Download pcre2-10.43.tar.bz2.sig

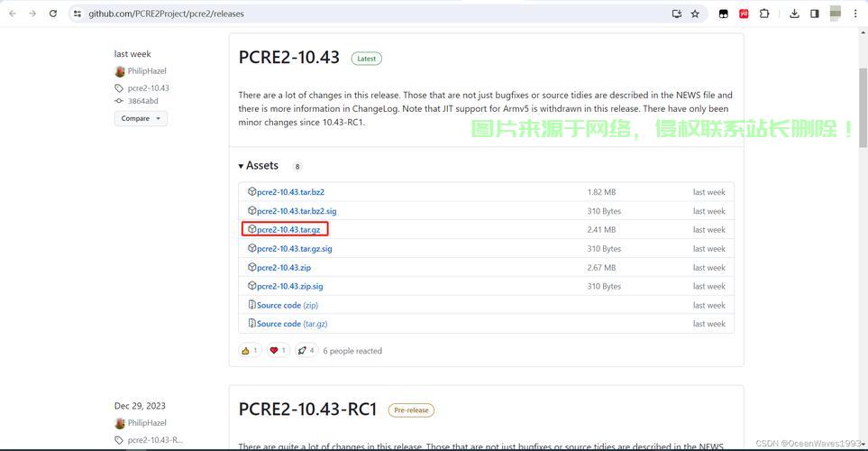coord(297,211)
